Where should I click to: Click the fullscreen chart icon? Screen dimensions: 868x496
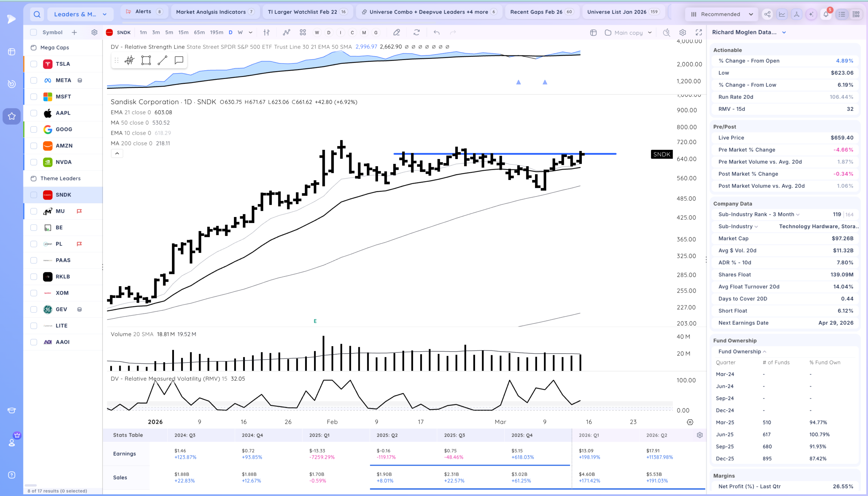(x=699, y=32)
